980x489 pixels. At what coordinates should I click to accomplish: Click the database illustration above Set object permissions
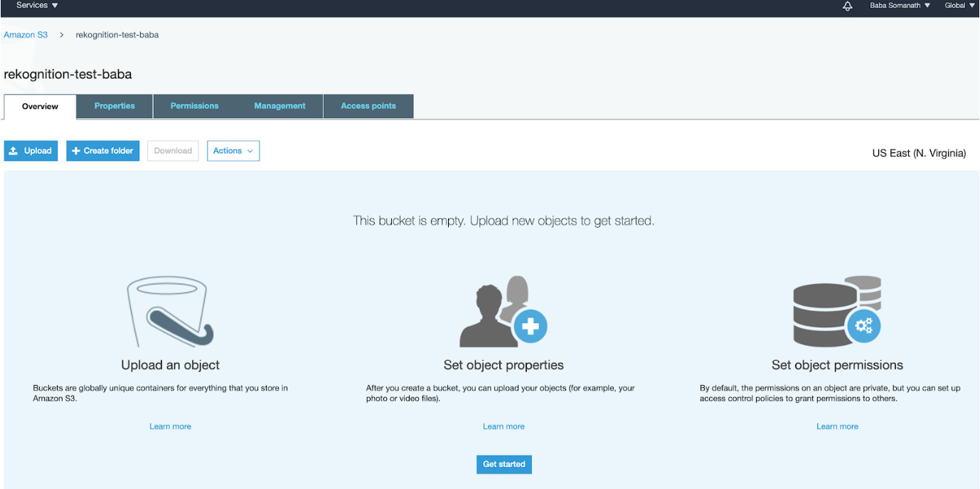coord(837,312)
